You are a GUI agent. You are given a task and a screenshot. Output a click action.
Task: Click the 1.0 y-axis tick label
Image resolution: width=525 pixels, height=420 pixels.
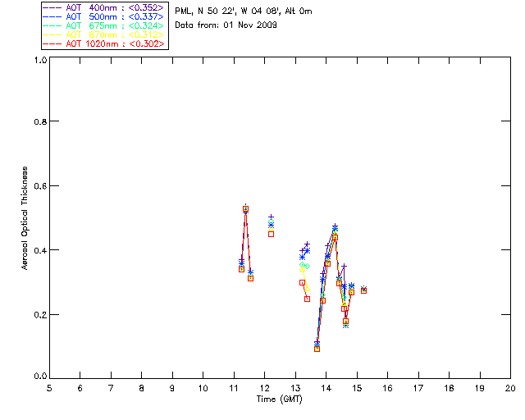pos(40,60)
